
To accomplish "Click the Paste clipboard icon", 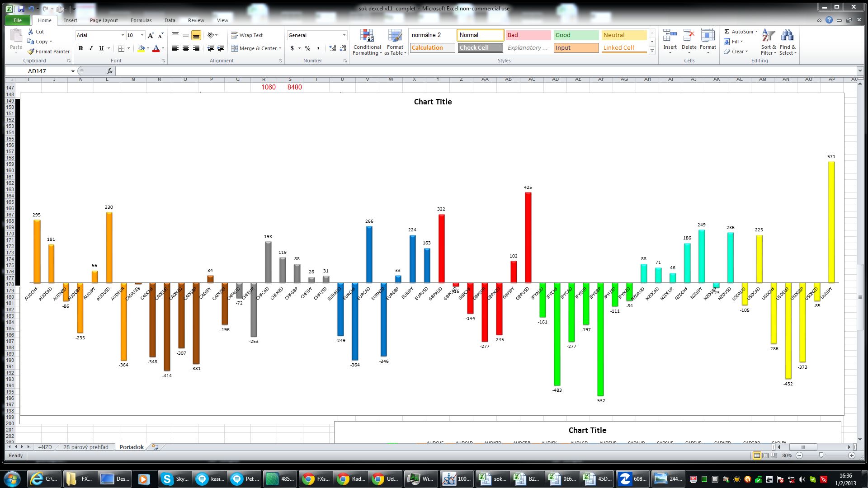I will [x=16, y=35].
